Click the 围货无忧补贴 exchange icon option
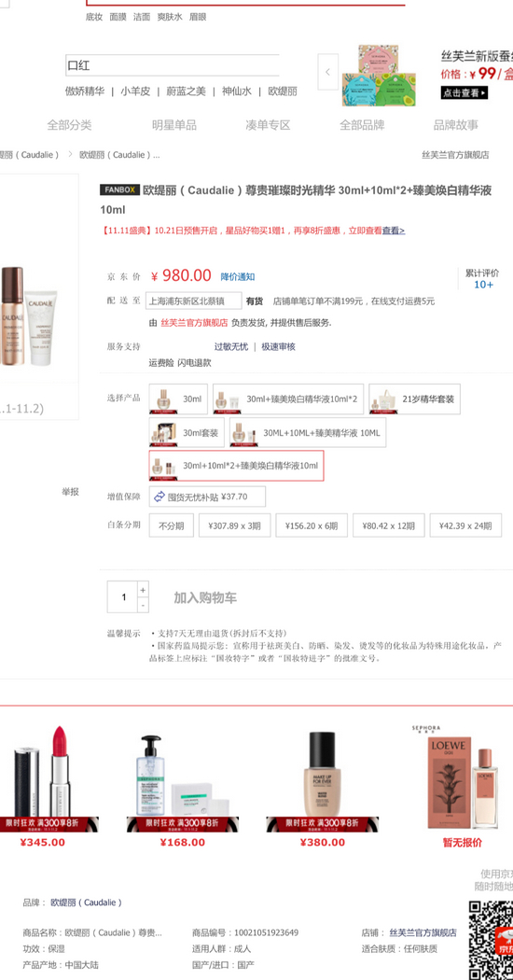Viewport: 513px width, 980px height. point(207,497)
